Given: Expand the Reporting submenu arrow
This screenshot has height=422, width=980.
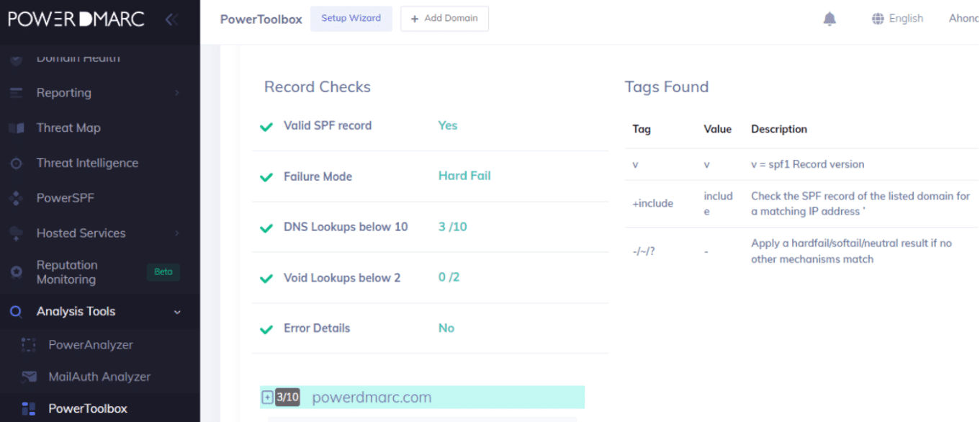Looking at the screenshot, I should 176,93.
